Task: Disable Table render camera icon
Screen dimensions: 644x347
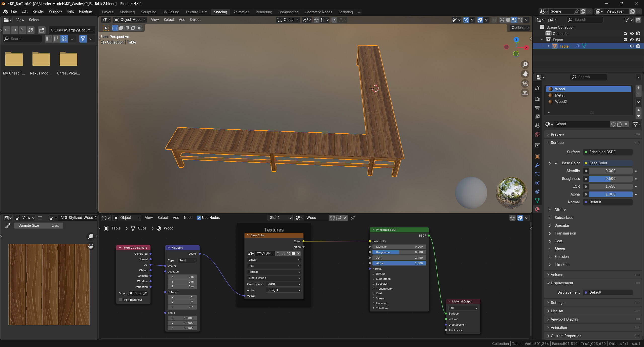Action: tap(638, 46)
